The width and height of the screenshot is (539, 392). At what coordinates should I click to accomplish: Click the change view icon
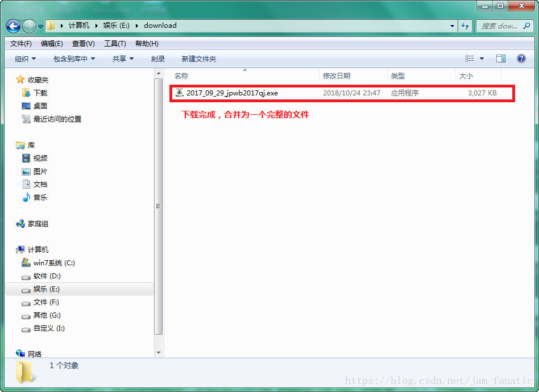[x=470, y=59]
